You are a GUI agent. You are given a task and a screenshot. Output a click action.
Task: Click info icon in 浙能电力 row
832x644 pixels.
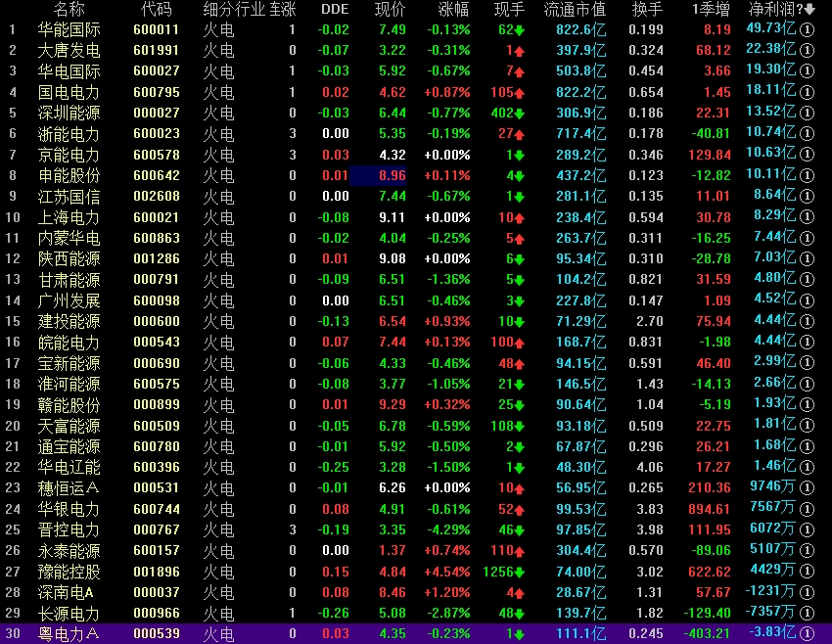(x=807, y=134)
